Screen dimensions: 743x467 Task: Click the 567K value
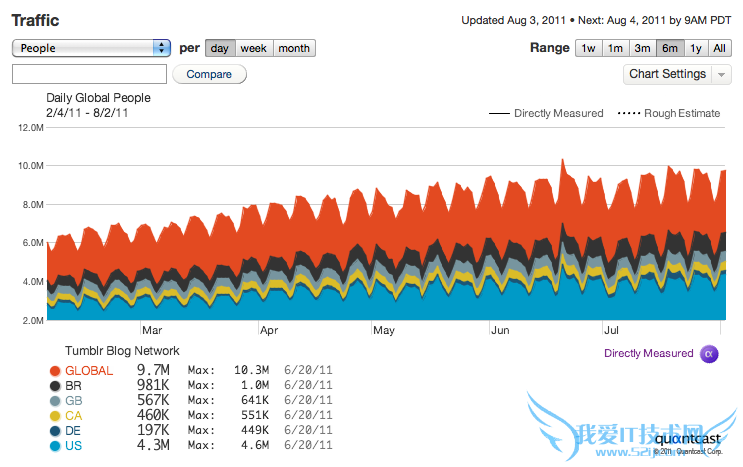[x=153, y=400]
